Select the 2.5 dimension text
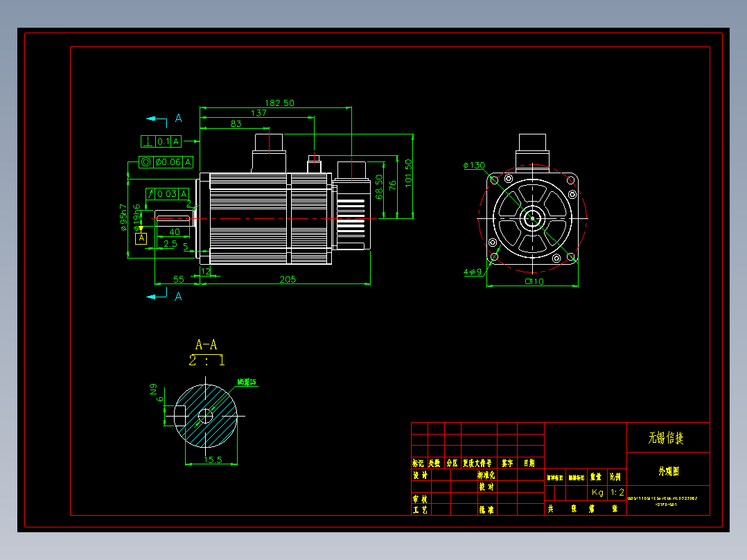Screen dimensions: 747x560 tap(170, 243)
